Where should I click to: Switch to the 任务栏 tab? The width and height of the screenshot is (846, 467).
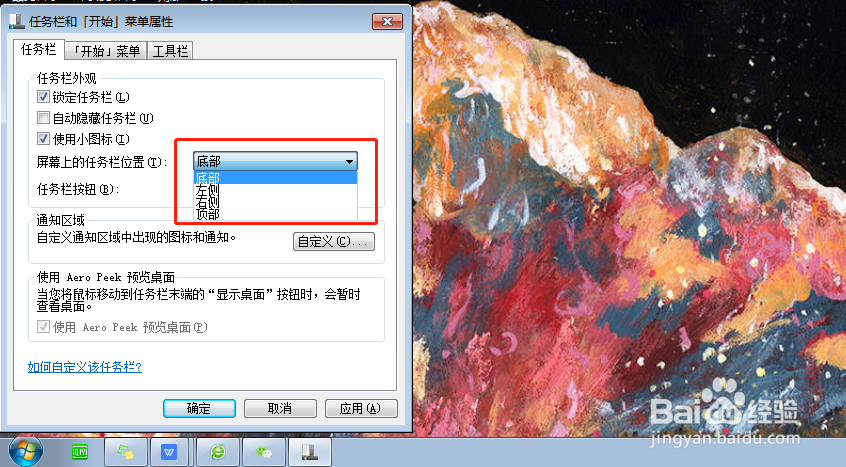pyautogui.click(x=38, y=50)
